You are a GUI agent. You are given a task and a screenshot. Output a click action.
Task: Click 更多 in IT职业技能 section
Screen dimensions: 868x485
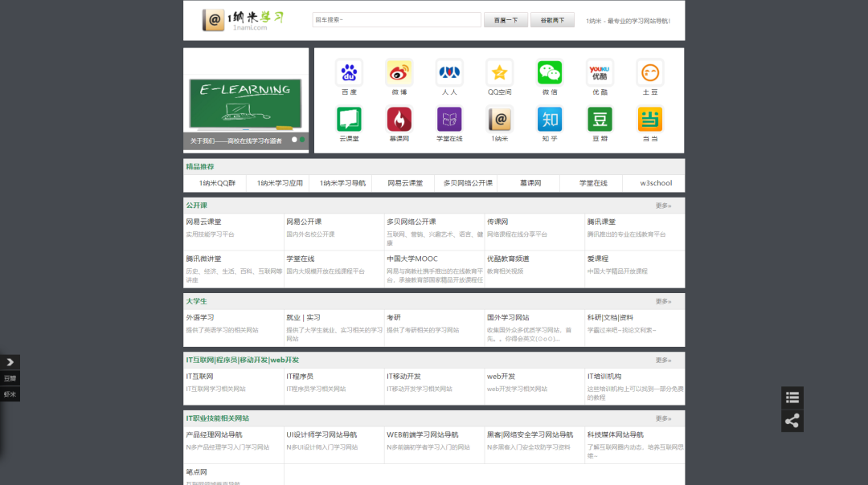point(663,418)
